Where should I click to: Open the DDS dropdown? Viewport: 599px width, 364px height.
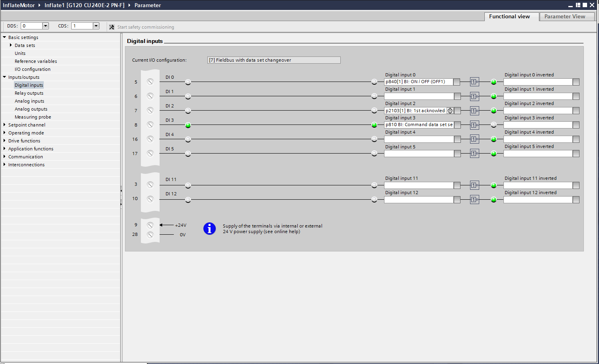tap(45, 26)
